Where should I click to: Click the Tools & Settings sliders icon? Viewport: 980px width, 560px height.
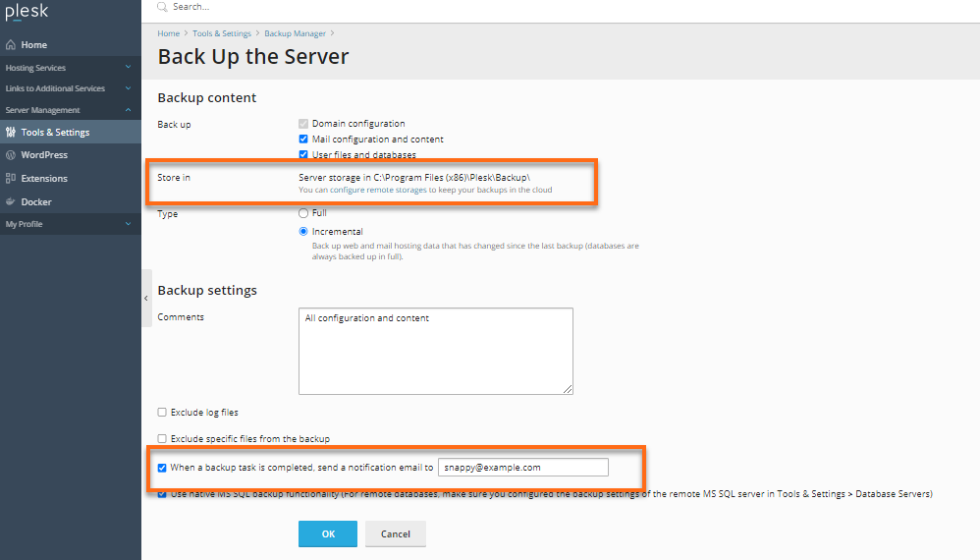(11, 133)
